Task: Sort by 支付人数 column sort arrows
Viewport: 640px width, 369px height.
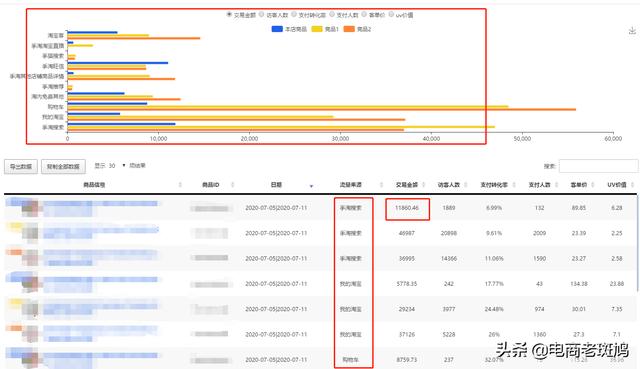Action: (556, 185)
